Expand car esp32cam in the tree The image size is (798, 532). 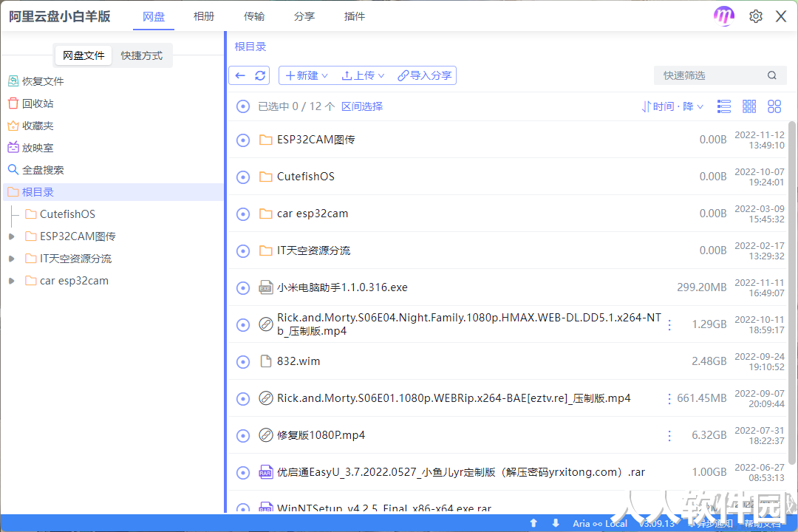coord(12,281)
